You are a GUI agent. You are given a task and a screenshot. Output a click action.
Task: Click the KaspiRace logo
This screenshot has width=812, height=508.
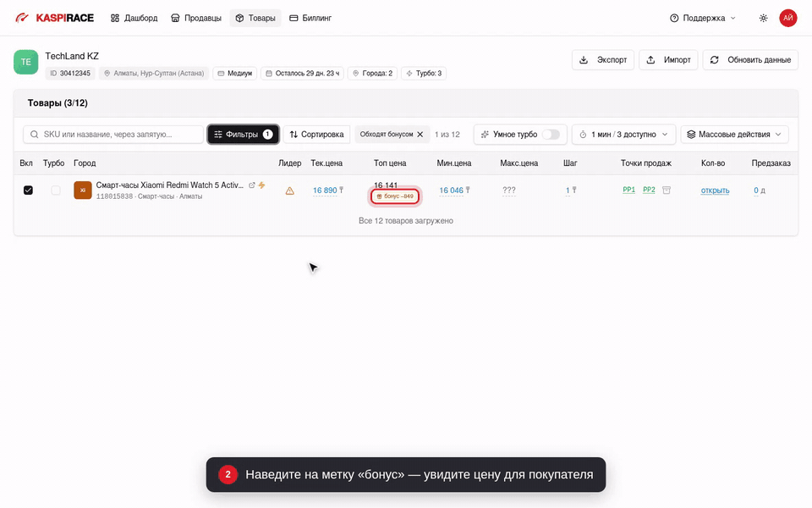pos(54,18)
